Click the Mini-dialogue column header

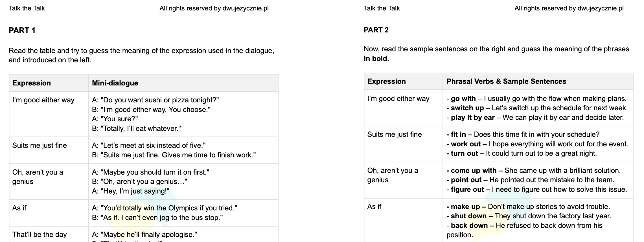tap(115, 83)
